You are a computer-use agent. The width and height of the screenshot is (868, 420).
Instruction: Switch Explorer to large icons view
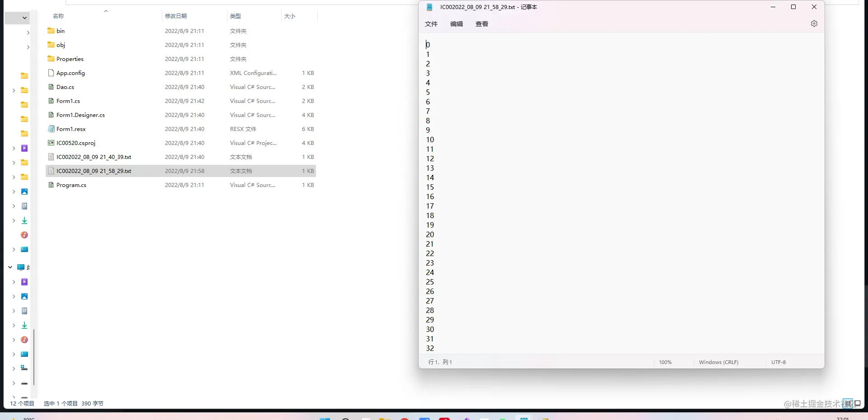(x=857, y=404)
